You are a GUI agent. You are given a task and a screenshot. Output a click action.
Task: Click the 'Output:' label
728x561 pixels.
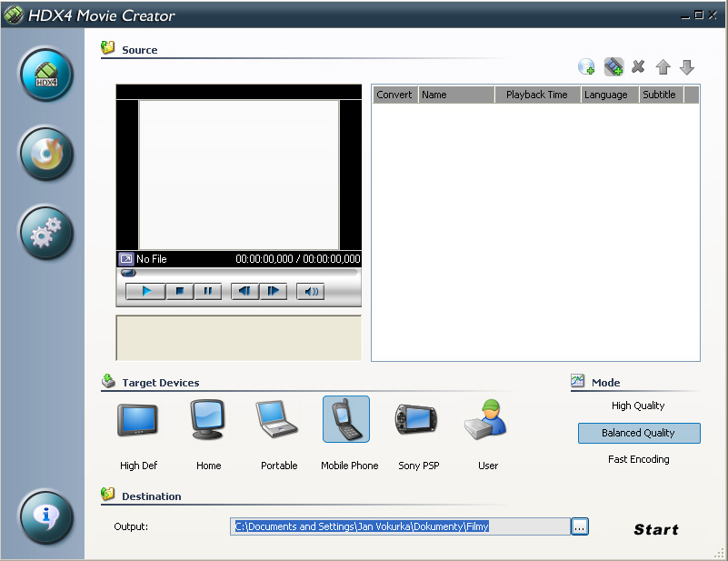click(131, 526)
